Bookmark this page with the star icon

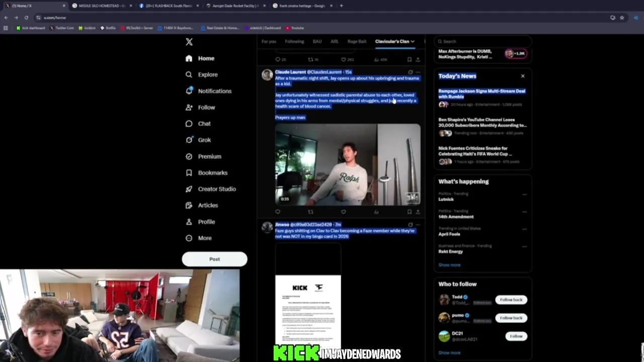click(622, 18)
